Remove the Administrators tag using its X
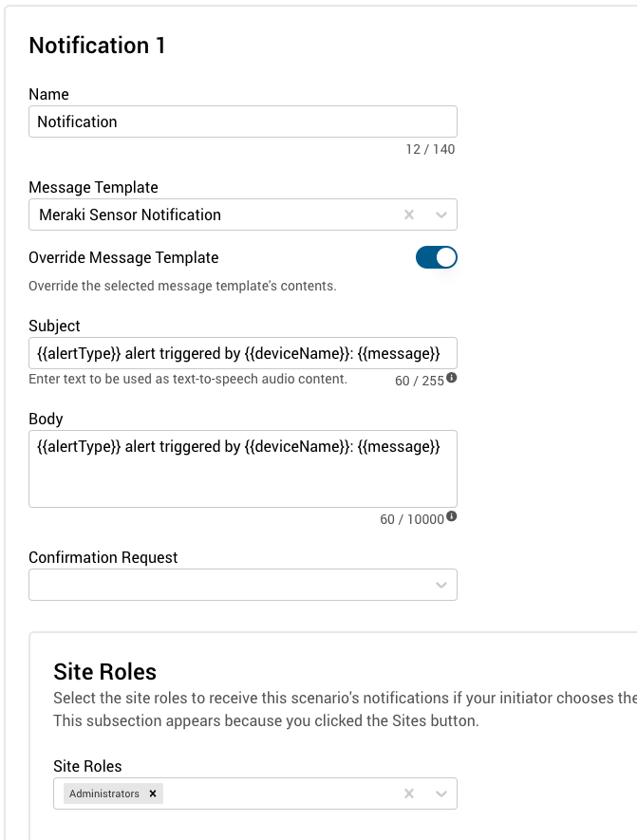Screen dimensions: 637x840 (153, 793)
